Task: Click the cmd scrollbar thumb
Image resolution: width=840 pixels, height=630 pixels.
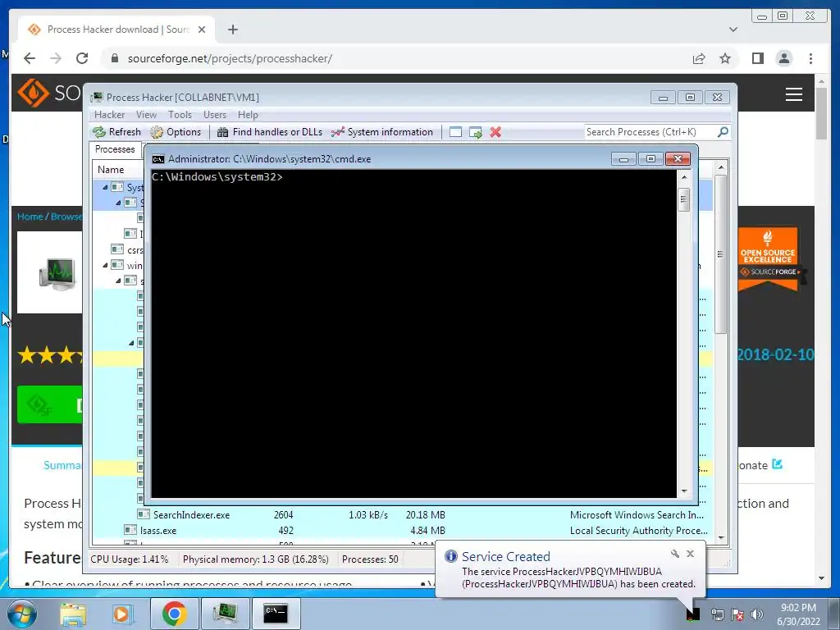Action: click(x=683, y=199)
